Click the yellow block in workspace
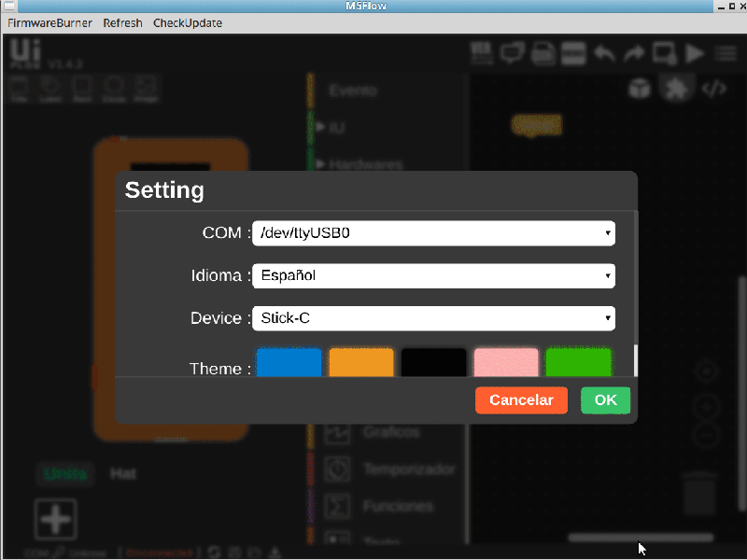The image size is (747, 560). (x=536, y=126)
